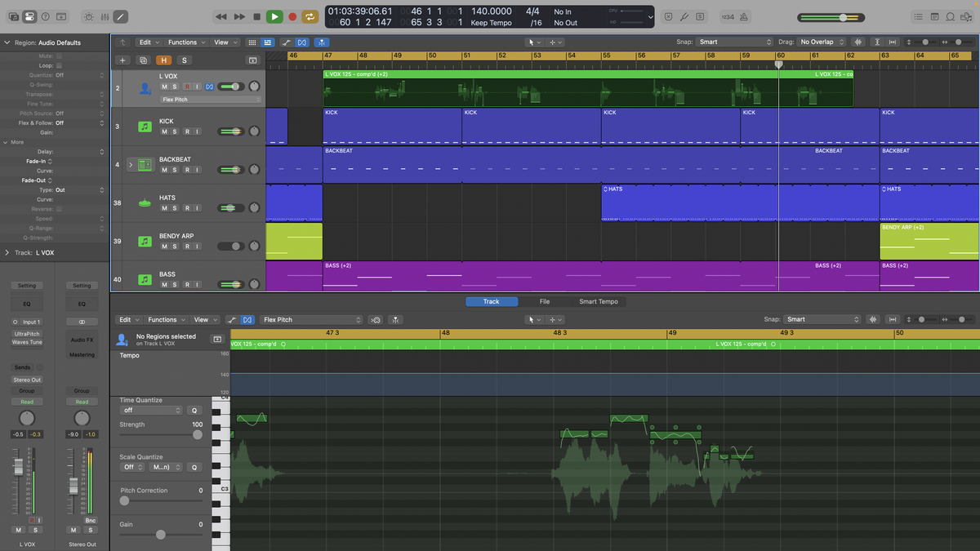The height and width of the screenshot is (551, 980).
Task: Click the EQ button on L VOX strip
Action: click(27, 304)
